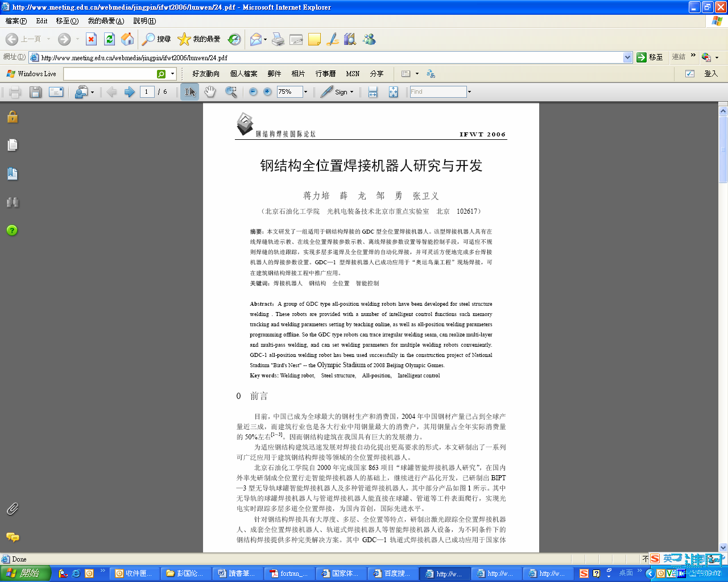Activate the PDF Select tool
Screen dimensions: 728x582
[190, 92]
